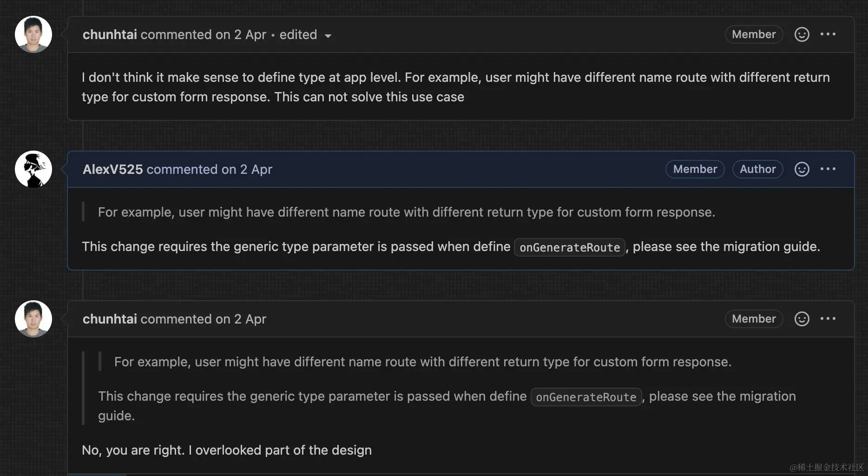The image size is (868, 476).
Task: Click chunhtai's avatar beside the last comment
Action: 33,319
